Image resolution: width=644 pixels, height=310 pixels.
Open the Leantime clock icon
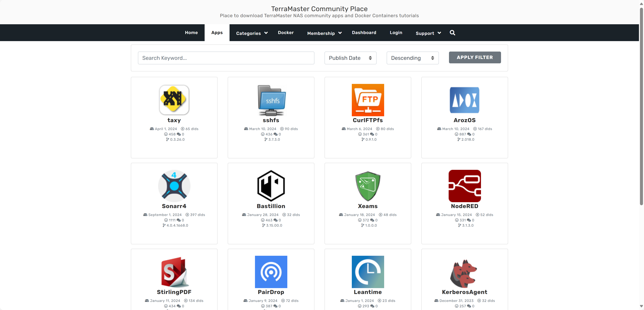[368, 272]
